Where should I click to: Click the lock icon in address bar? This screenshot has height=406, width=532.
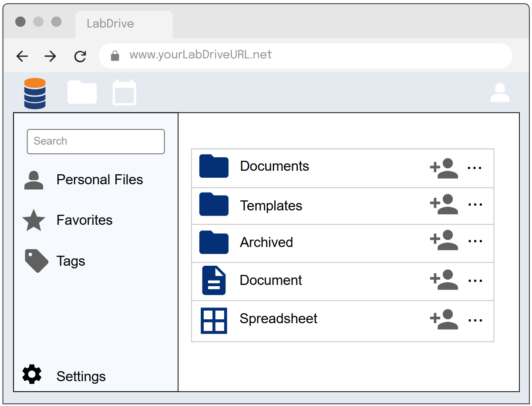(115, 55)
